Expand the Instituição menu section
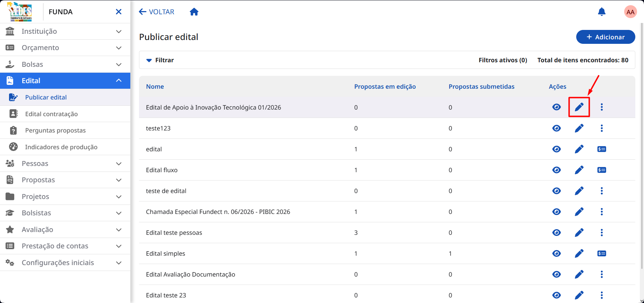Viewport: 644px width, 303px height. 65,31
